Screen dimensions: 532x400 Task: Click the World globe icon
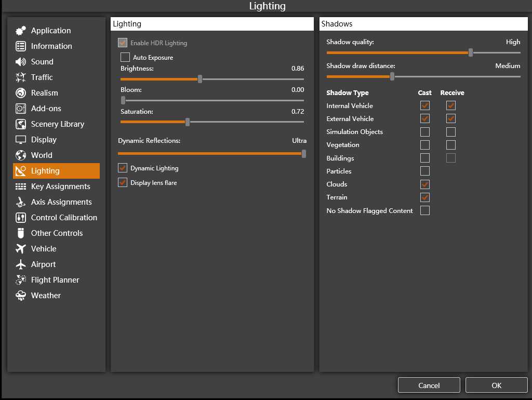point(21,155)
